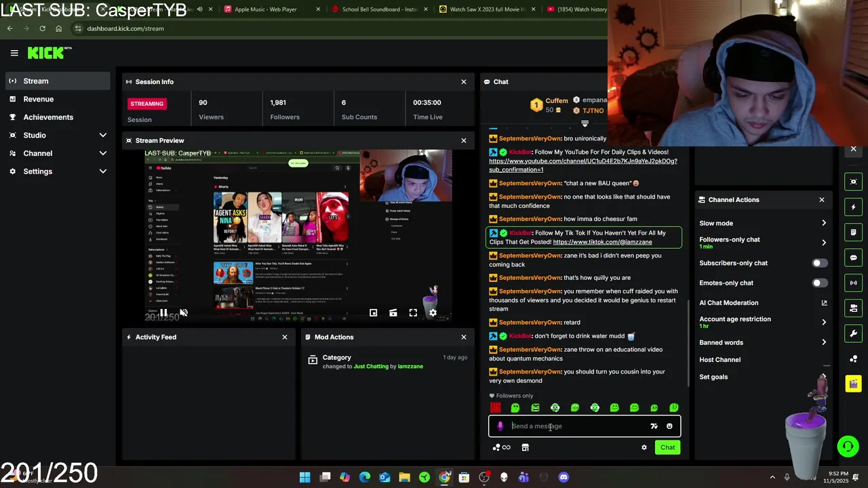
Task: Click the iamzzane link in Mod Actions
Action: 410,367
